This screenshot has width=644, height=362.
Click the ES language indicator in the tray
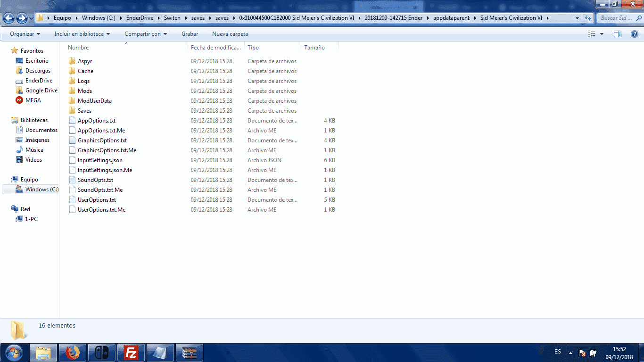click(x=558, y=352)
